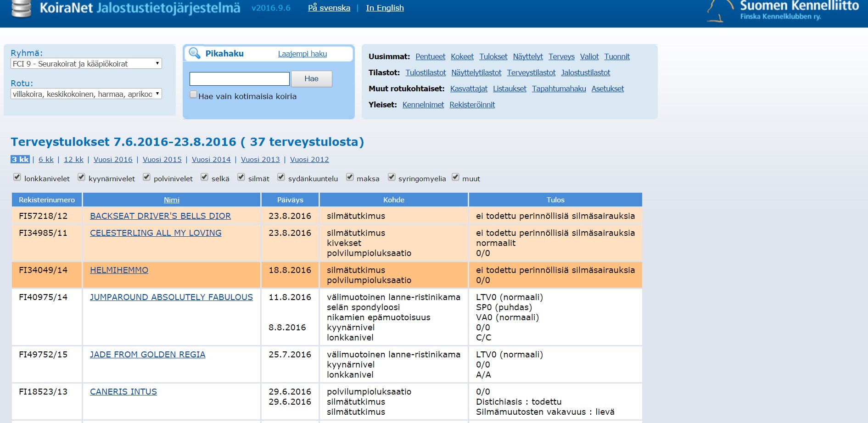Click the Pikahaku search text field
Image resolution: width=868 pixels, height=423 pixels.
(x=239, y=79)
